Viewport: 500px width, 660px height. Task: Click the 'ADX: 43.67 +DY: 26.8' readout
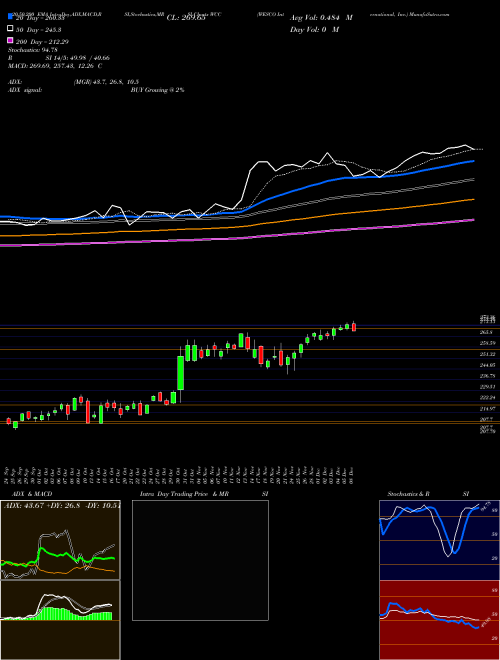42,506
